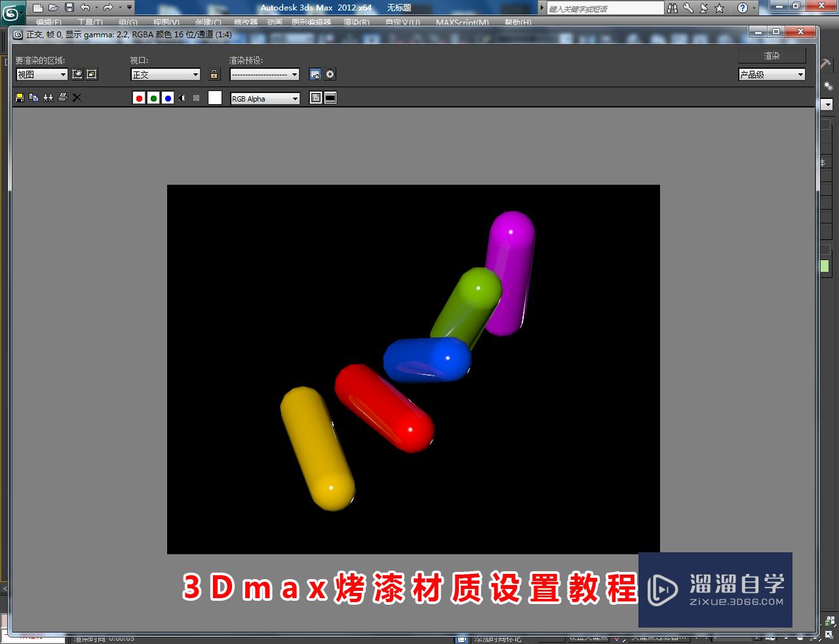Image resolution: width=839 pixels, height=644 pixels.
Task: Toggle the blue channel display
Action: coord(168,98)
